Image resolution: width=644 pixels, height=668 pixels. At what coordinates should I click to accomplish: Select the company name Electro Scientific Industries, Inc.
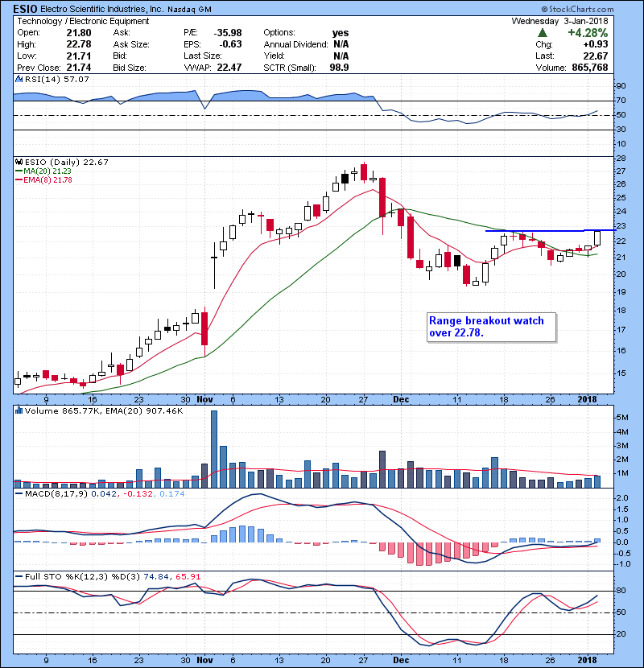pos(101,9)
